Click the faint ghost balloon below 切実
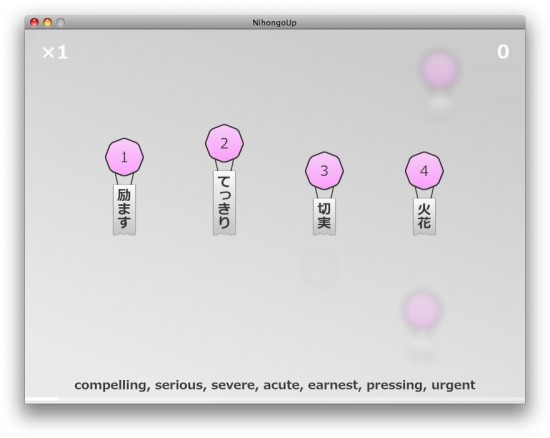 319,268
